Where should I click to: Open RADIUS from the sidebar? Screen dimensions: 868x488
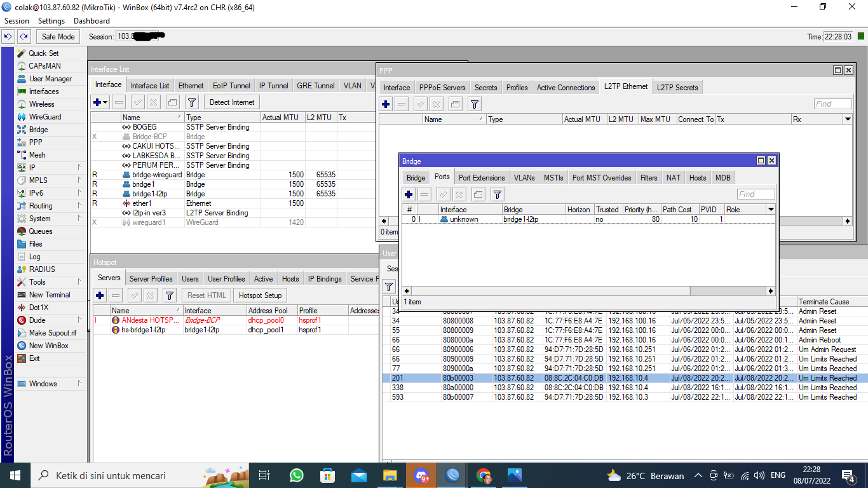click(x=41, y=269)
